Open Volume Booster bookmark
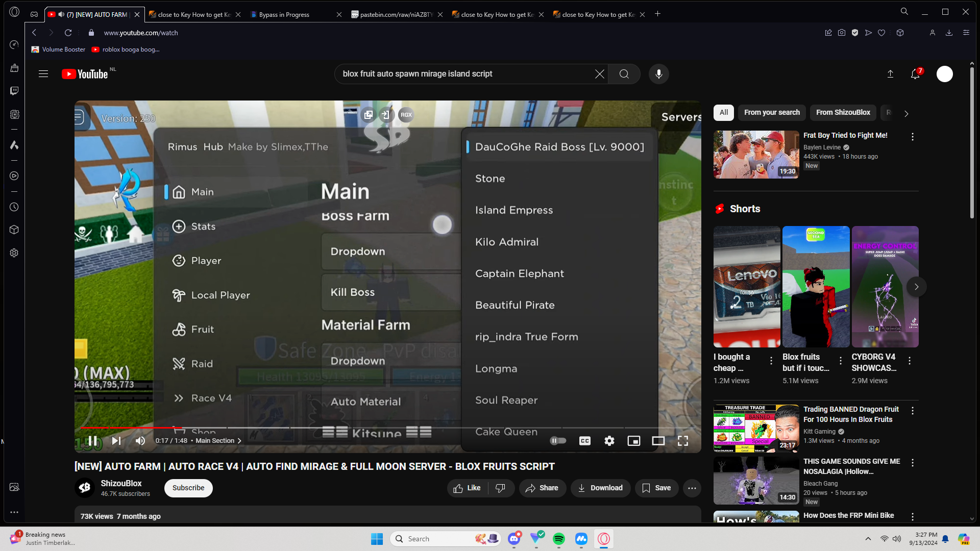Viewport: 980px width, 551px height. pyautogui.click(x=58, y=49)
